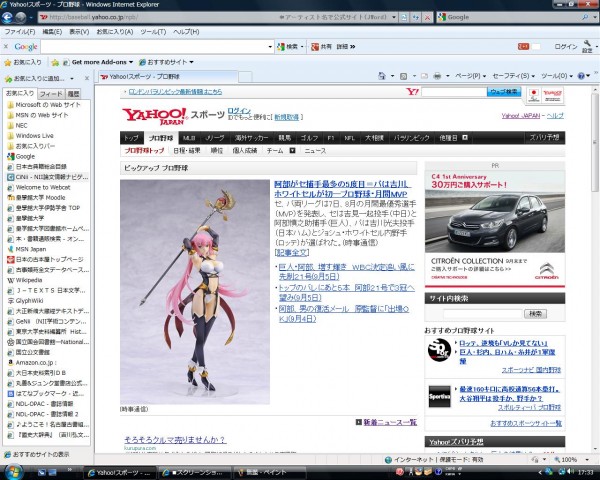
Task: Click the Feeds icon in command bar
Action: [403, 76]
